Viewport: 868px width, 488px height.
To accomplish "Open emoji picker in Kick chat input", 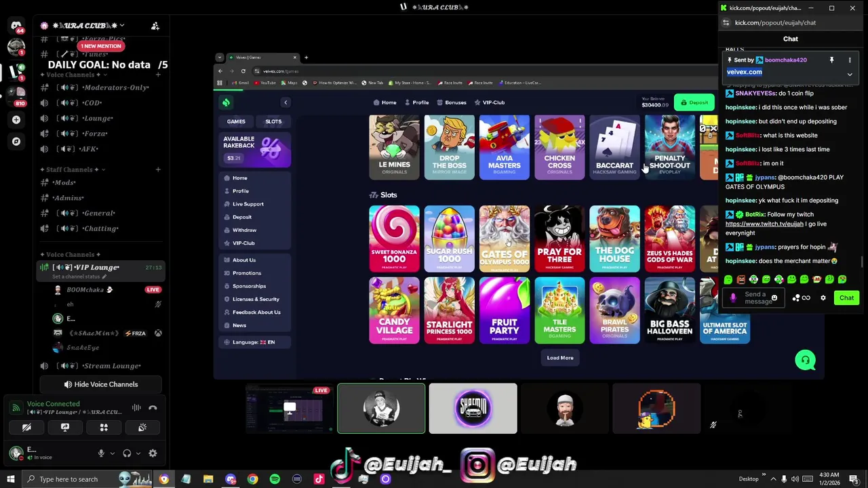I will coord(774,298).
